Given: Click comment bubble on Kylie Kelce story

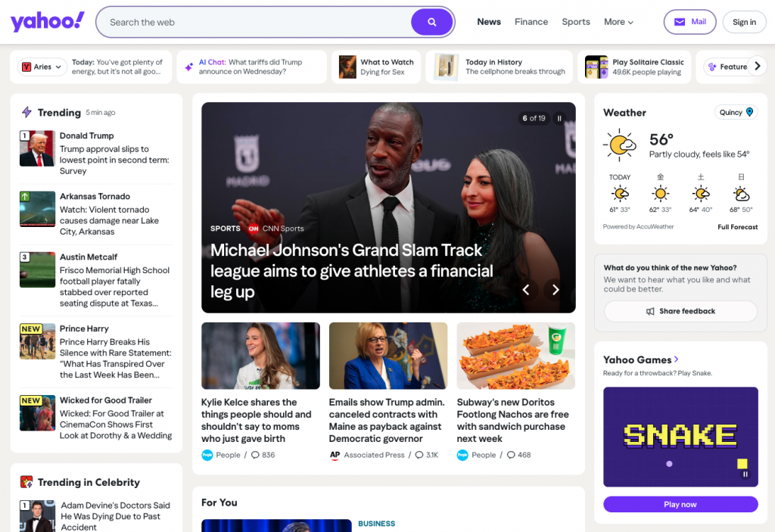Looking at the screenshot, I should (255, 455).
